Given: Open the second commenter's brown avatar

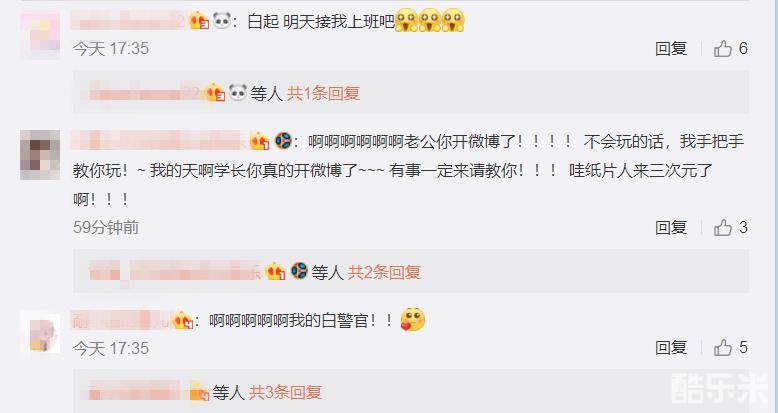Looking at the screenshot, I should [40, 155].
